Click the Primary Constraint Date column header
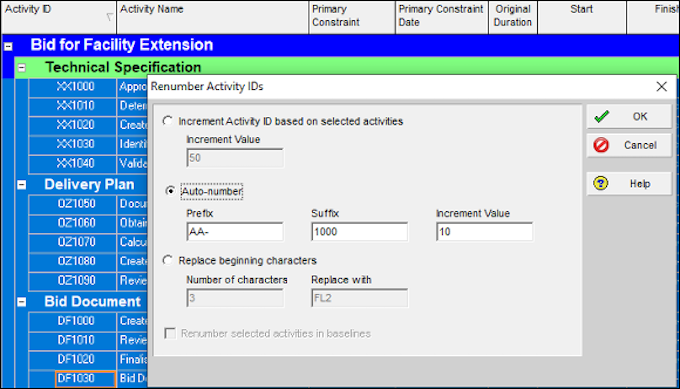This screenshot has width=680, height=389. [x=441, y=17]
